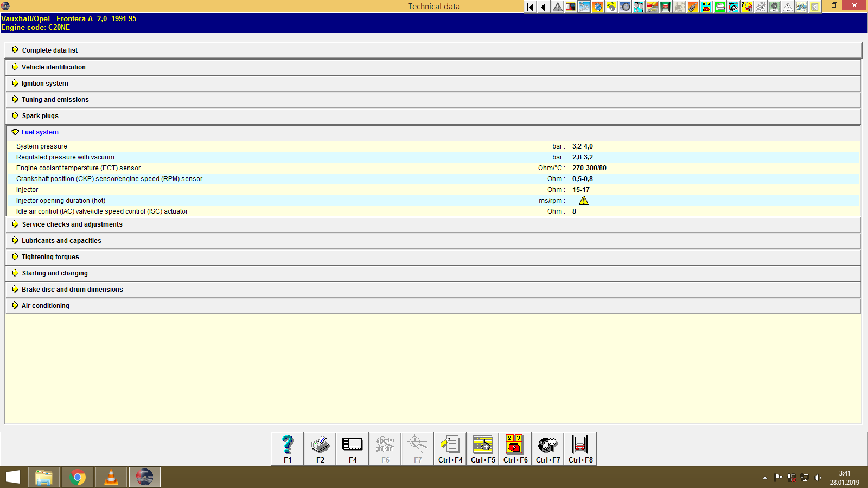Select the System pressure data row
Screen dimensions: 868x488
(217, 146)
